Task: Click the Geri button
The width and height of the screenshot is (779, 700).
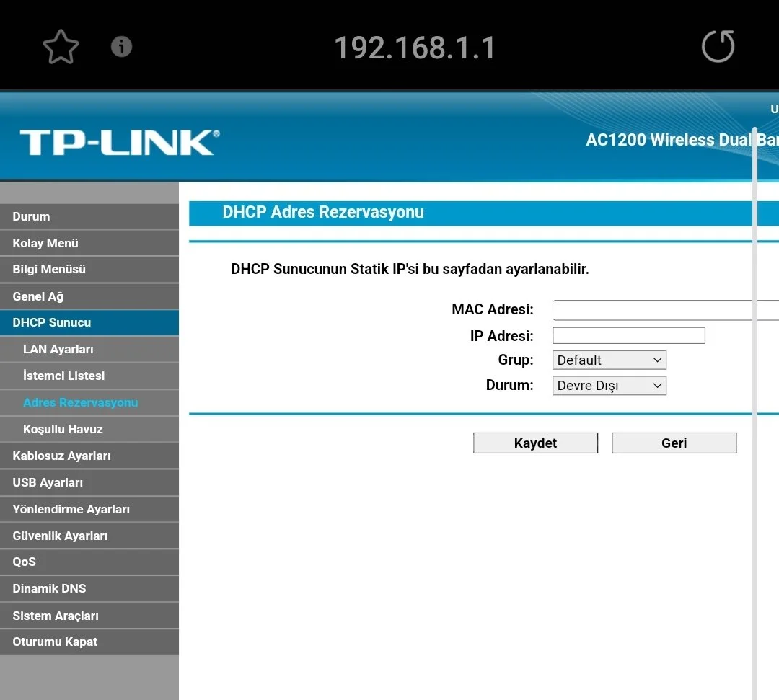Action: (674, 443)
